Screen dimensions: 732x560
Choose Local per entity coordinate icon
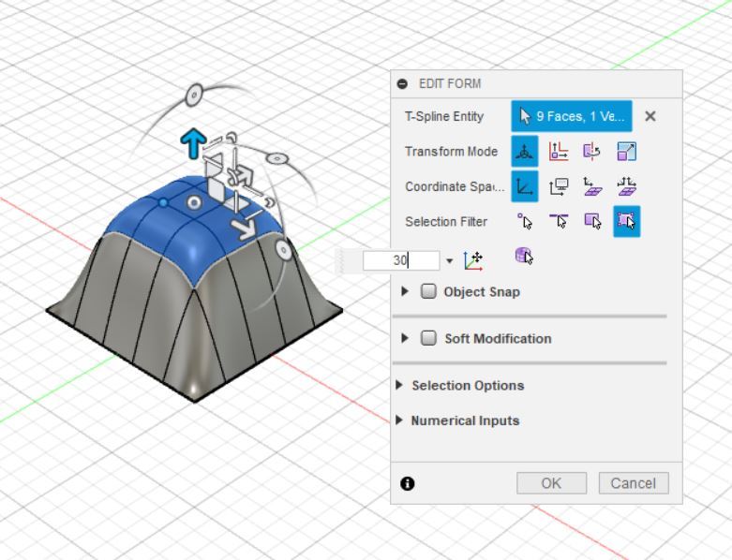[x=626, y=186]
